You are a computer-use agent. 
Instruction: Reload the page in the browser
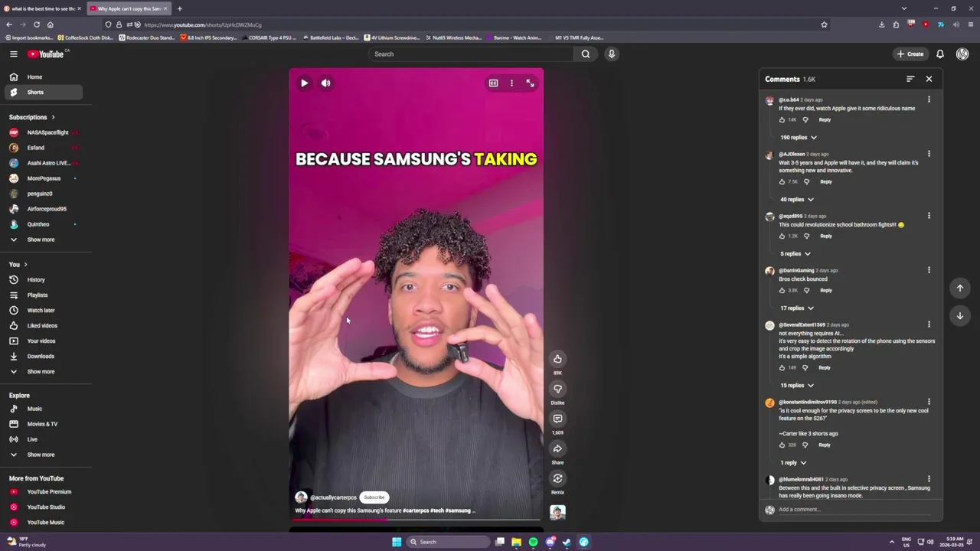pos(36,24)
